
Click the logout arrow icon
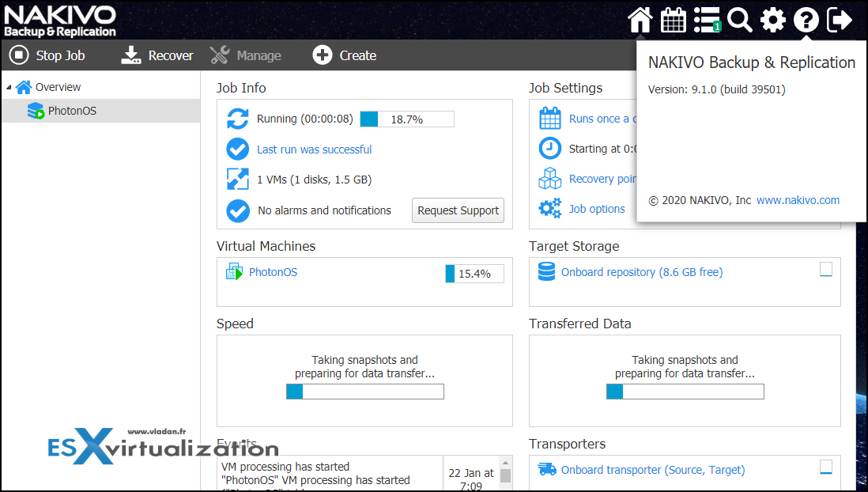pos(840,20)
